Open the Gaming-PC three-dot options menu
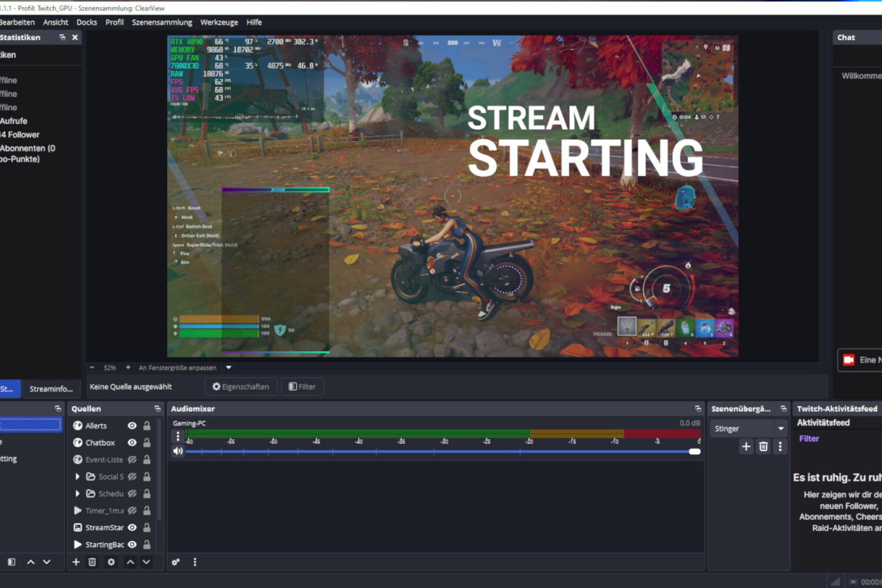 pos(178,436)
